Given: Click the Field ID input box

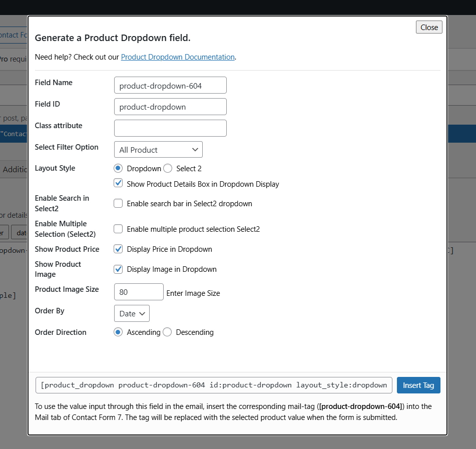Looking at the screenshot, I should pos(170,107).
